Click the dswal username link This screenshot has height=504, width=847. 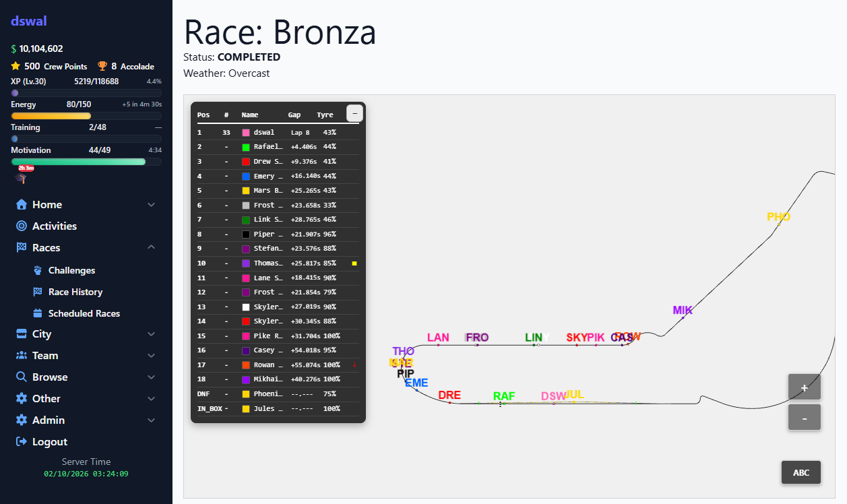click(x=29, y=21)
